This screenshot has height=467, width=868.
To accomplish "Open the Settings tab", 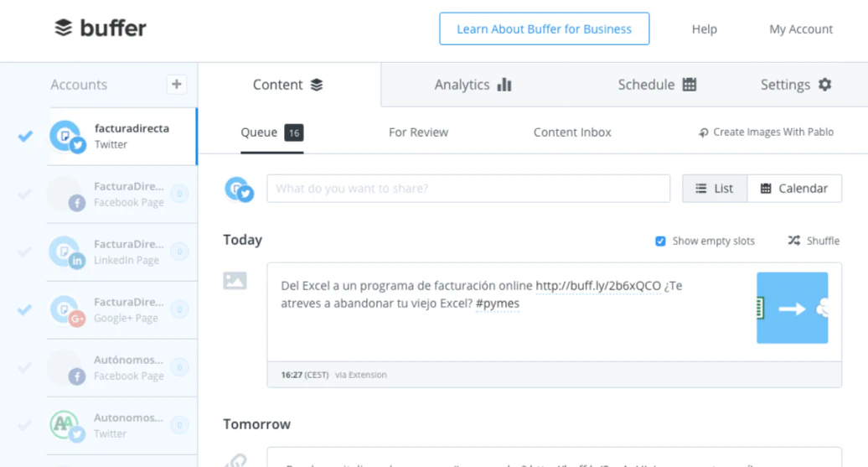I will pos(795,85).
